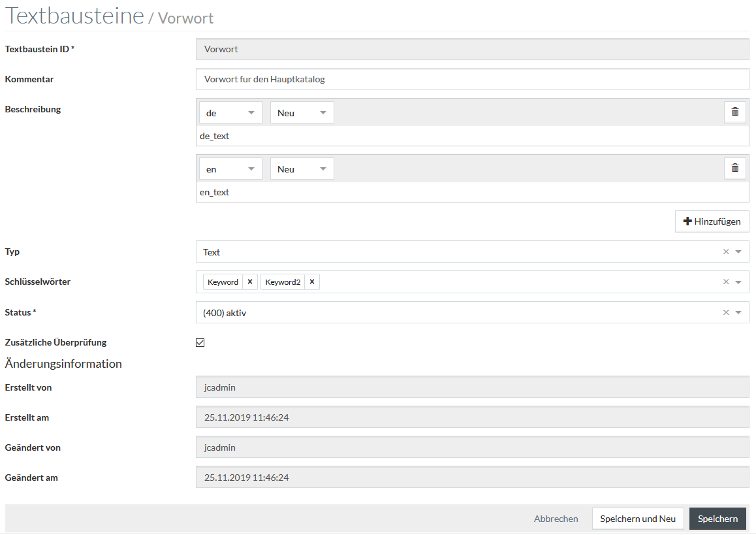Click the Erstellt von field
Image resolution: width=756 pixels, height=535 pixels.
coord(472,387)
